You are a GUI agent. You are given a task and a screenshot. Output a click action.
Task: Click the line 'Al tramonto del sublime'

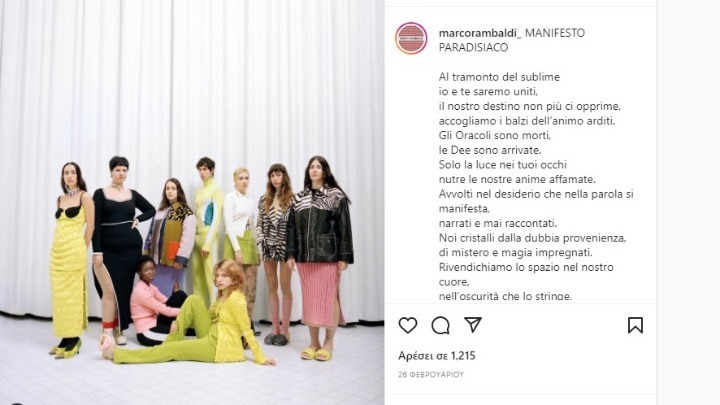coord(499,77)
